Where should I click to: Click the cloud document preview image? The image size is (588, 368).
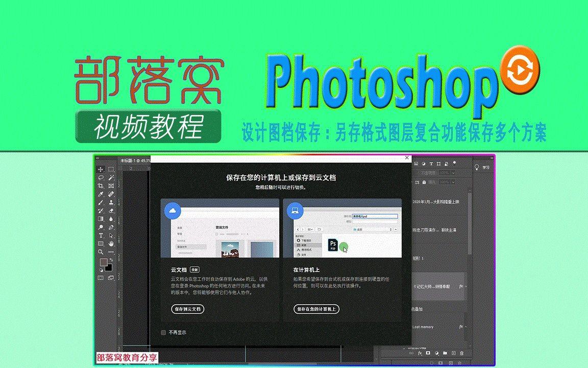220,228
